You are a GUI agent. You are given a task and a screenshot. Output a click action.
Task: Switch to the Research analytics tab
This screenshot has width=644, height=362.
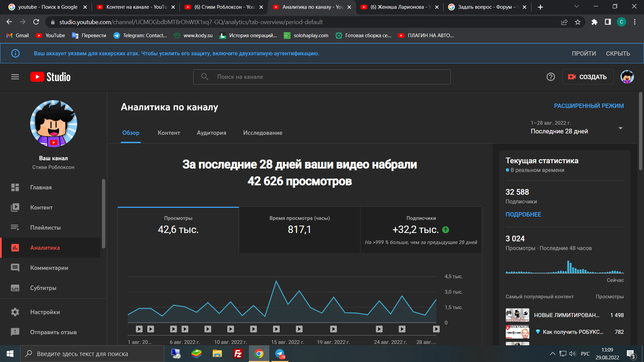point(262,133)
